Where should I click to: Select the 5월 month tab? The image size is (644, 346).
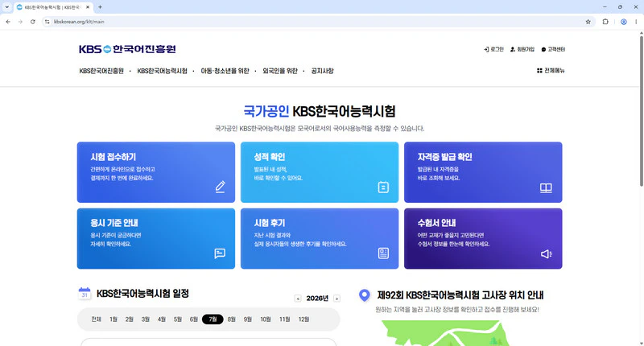[x=177, y=319]
